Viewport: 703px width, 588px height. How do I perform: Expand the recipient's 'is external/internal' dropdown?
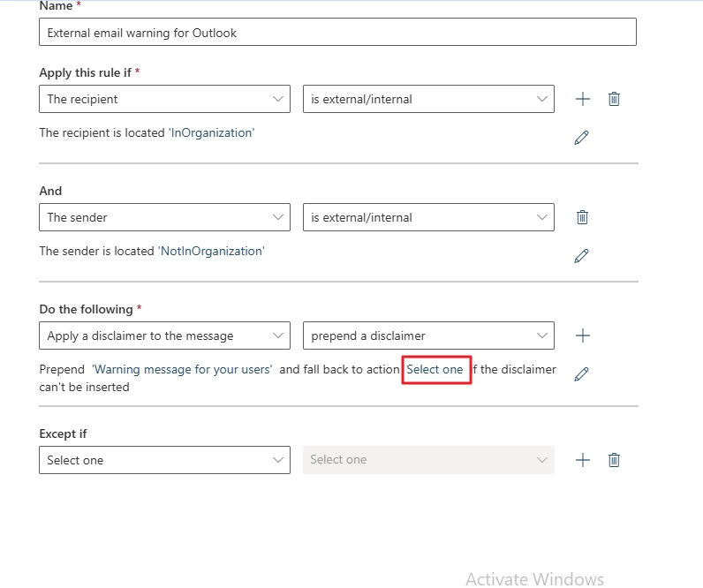tap(428, 99)
